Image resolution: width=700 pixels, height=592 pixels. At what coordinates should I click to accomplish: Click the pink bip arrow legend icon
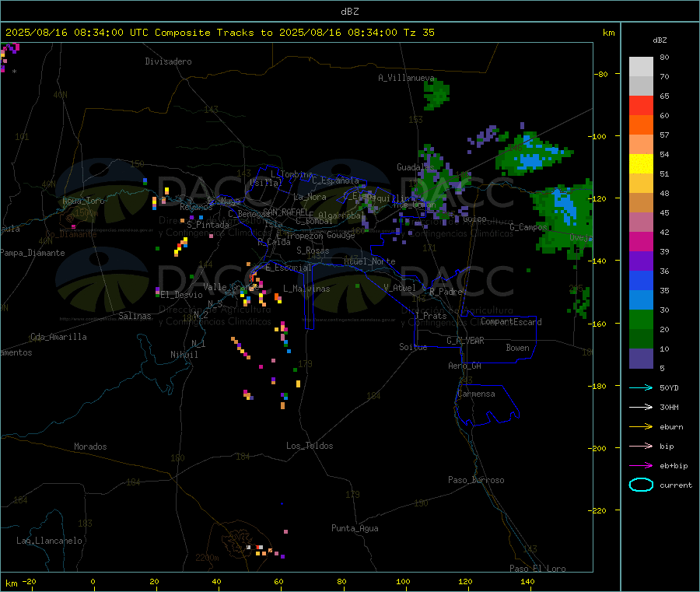pyautogui.click(x=641, y=446)
